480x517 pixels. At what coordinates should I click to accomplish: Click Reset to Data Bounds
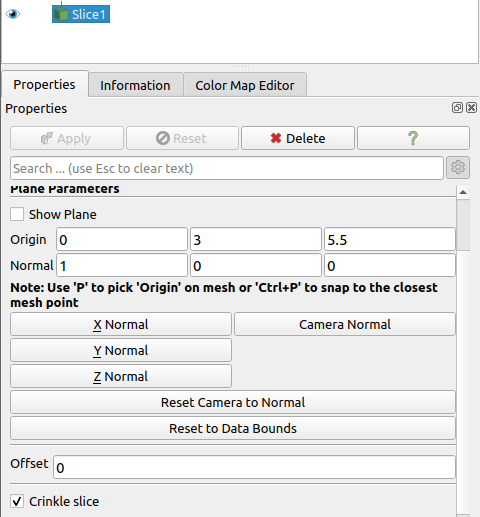point(233,428)
